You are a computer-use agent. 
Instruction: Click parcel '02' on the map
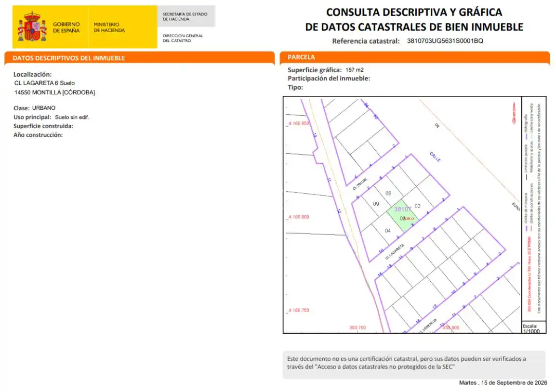tap(418, 206)
